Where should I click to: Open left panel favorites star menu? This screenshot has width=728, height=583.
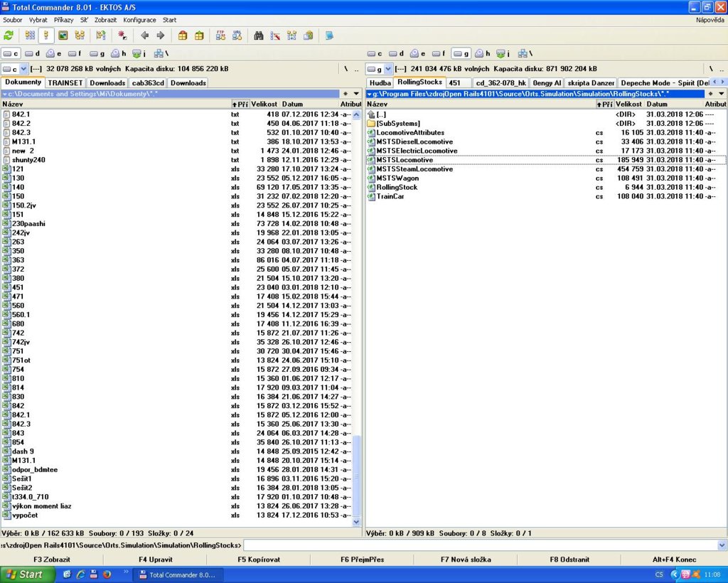tap(346, 94)
